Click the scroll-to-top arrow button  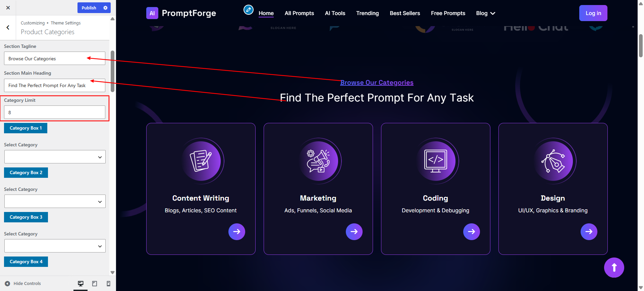[614, 268]
